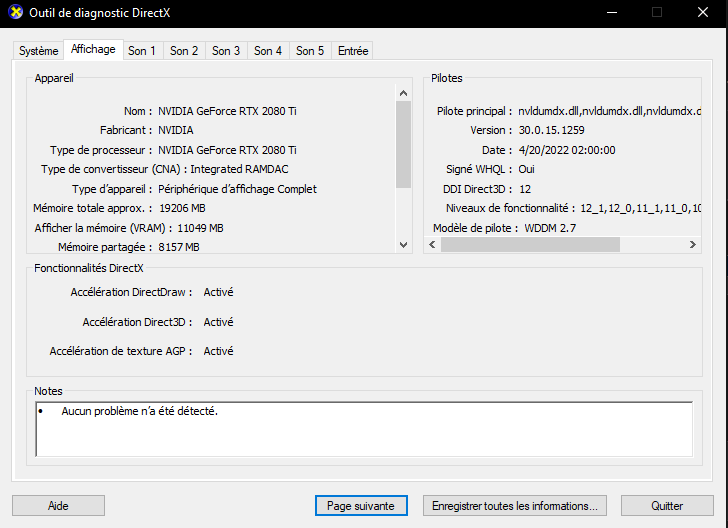Open the Son 5 tab
The image size is (728, 528).
[x=310, y=51]
